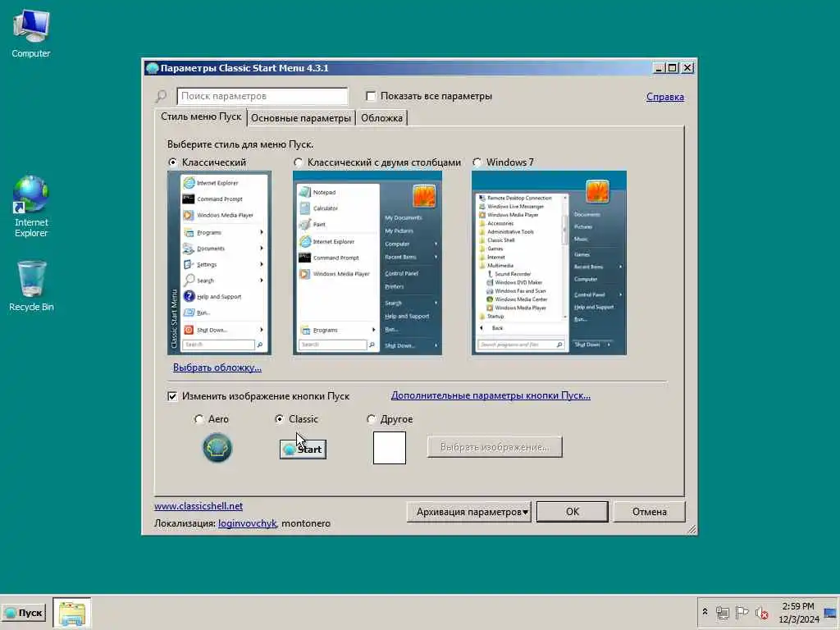This screenshot has width=840, height=630.
Task: Select the Internet Explorer desktop shortcut
Action: click(31, 206)
